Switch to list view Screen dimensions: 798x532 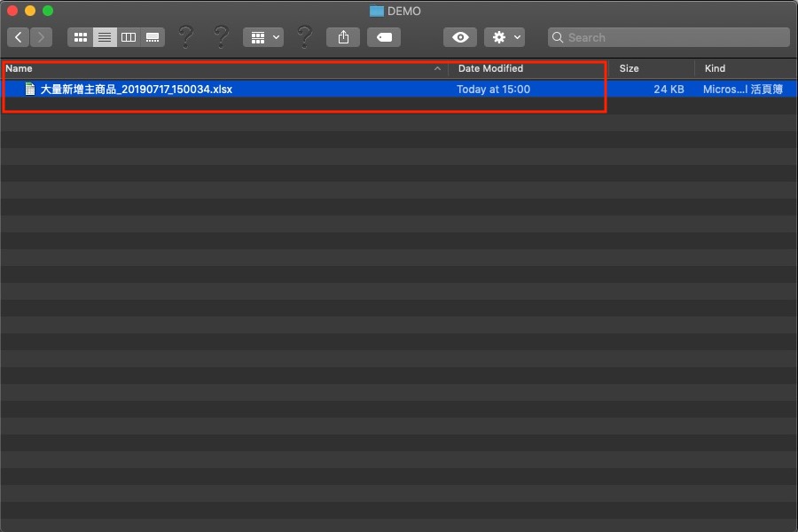(105, 37)
